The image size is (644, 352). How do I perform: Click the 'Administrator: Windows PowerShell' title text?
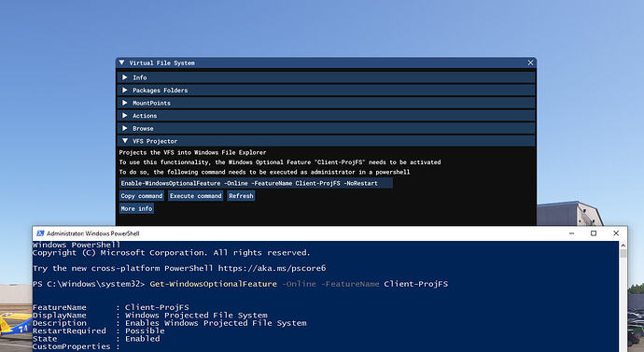click(x=92, y=233)
